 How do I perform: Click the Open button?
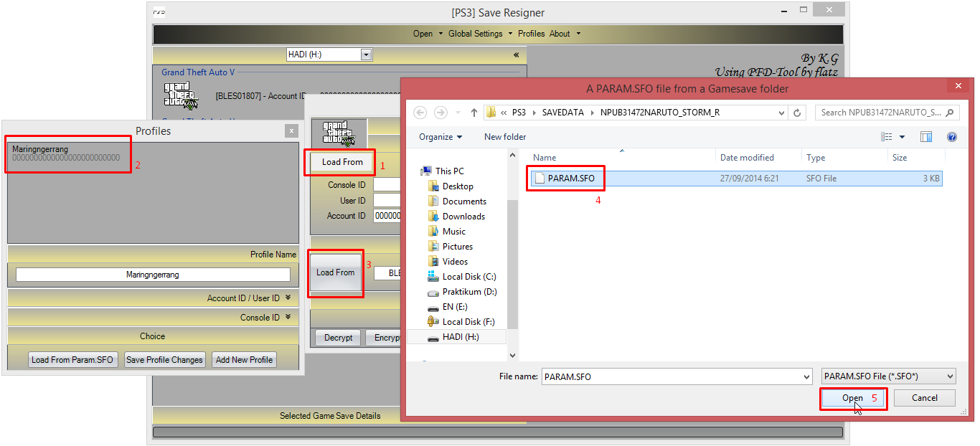(x=852, y=398)
